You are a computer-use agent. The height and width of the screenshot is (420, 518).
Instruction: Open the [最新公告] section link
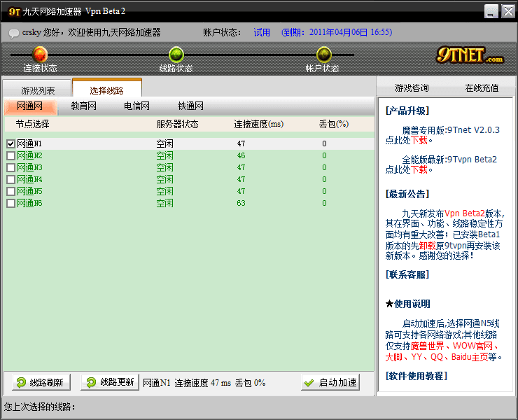click(x=407, y=194)
